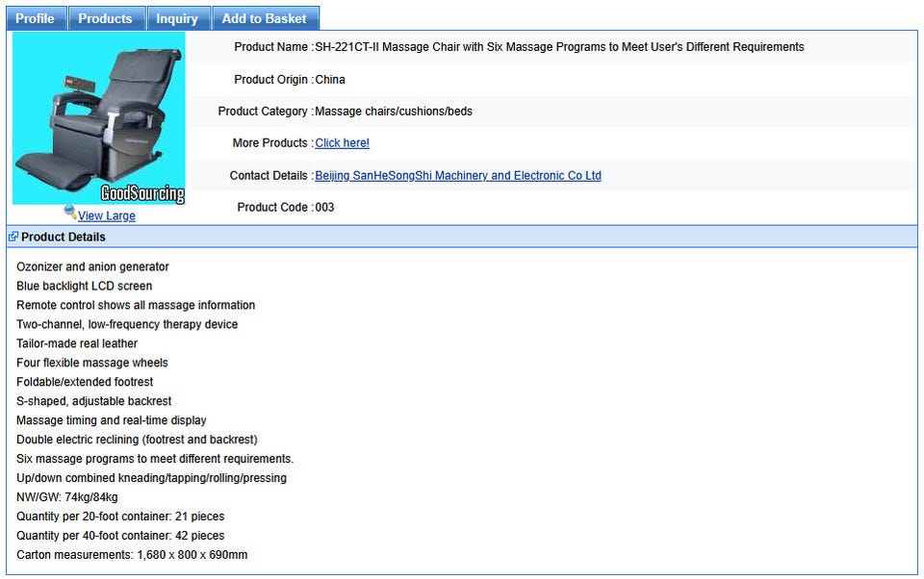Click the line 'Blue backlight LCD screen'
The width and height of the screenshot is (924, 579).
[85, 286]
